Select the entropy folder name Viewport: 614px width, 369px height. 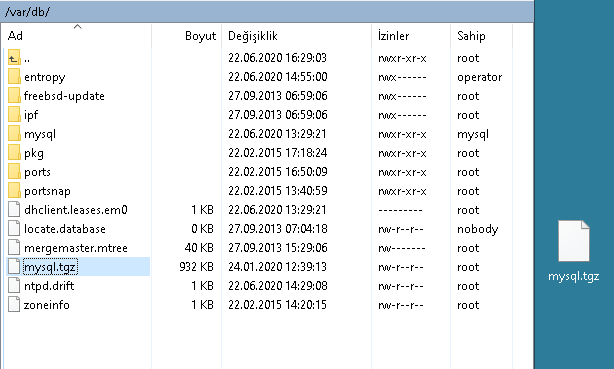44,77
